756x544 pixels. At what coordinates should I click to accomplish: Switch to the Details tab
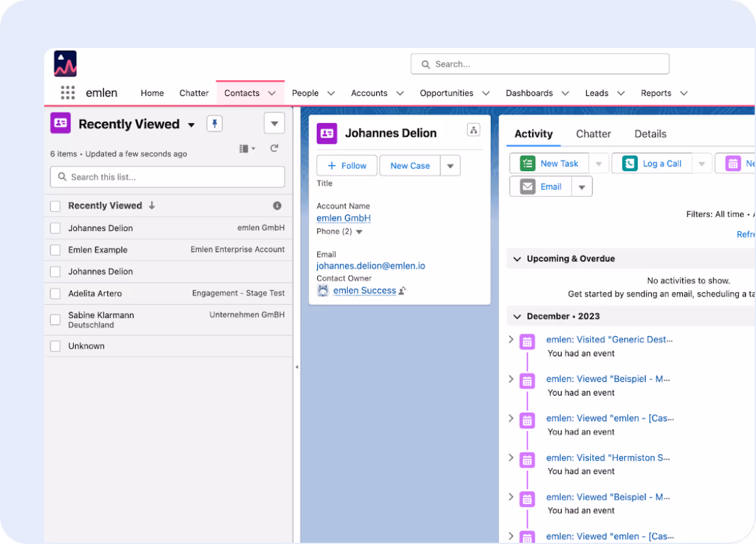650,134
